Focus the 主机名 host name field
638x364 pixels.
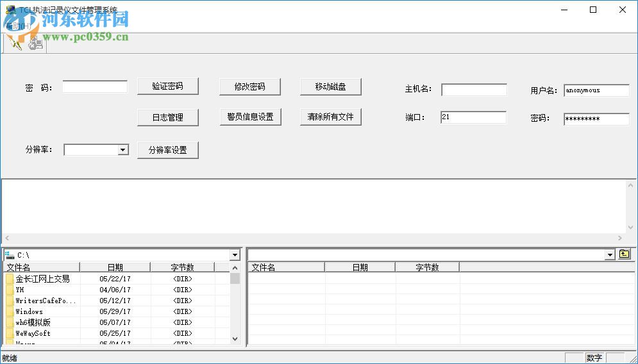point(474,90)
